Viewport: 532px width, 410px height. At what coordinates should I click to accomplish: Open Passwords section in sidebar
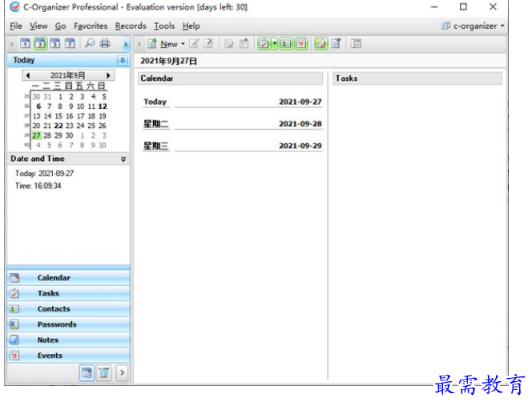[x=68, y=324]
